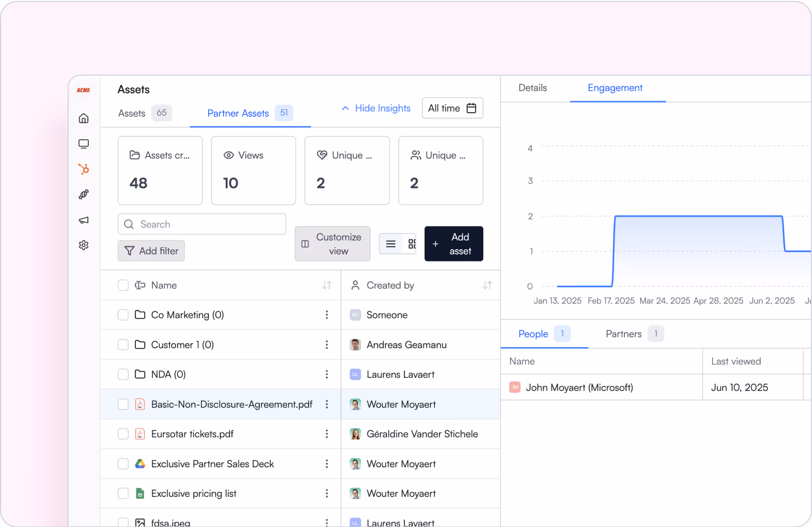Collapse insights with Hide Insights
The image size is (812, 527).
click(x=376, y=108)
